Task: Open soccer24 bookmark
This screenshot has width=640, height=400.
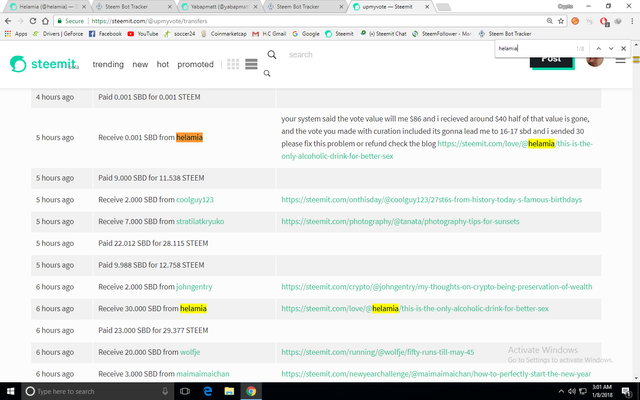Action: coord(180,34)
